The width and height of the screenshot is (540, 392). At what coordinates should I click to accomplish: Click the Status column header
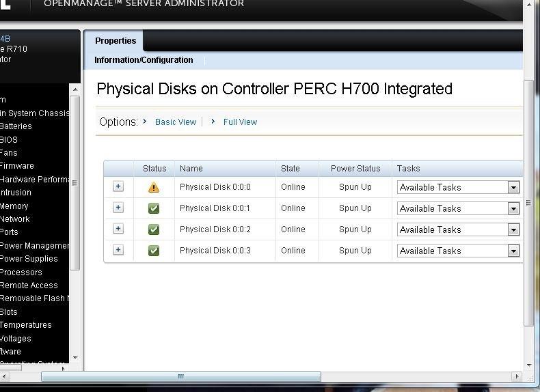(154, 169)
